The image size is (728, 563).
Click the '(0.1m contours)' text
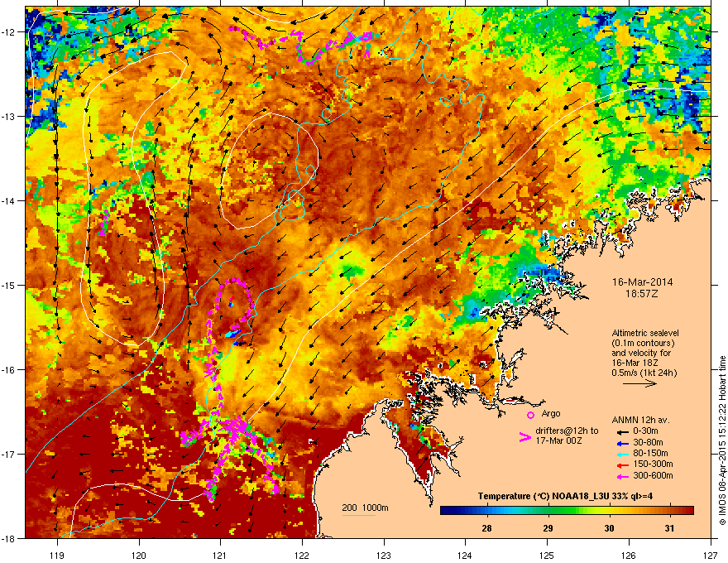click(643, 343)
